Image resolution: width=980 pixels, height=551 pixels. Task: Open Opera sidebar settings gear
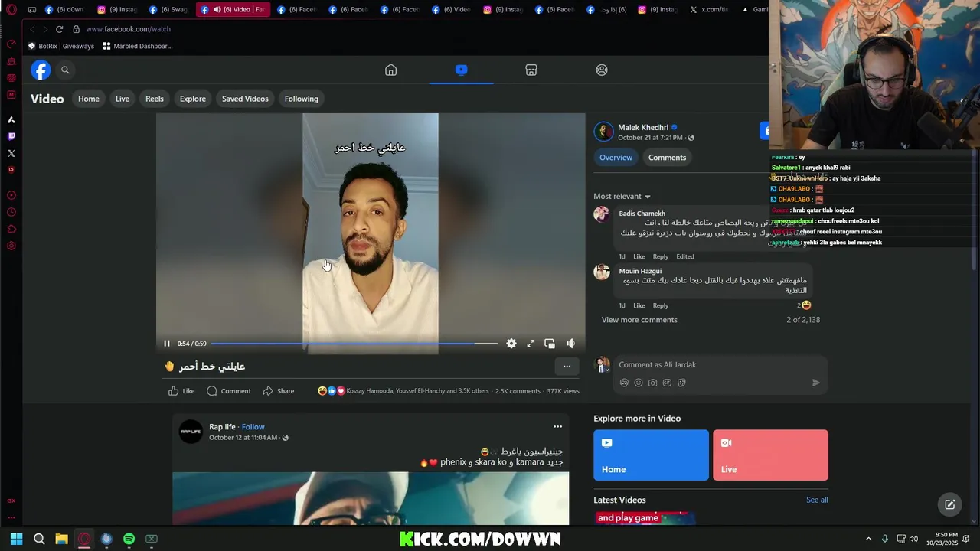(11, 246)
